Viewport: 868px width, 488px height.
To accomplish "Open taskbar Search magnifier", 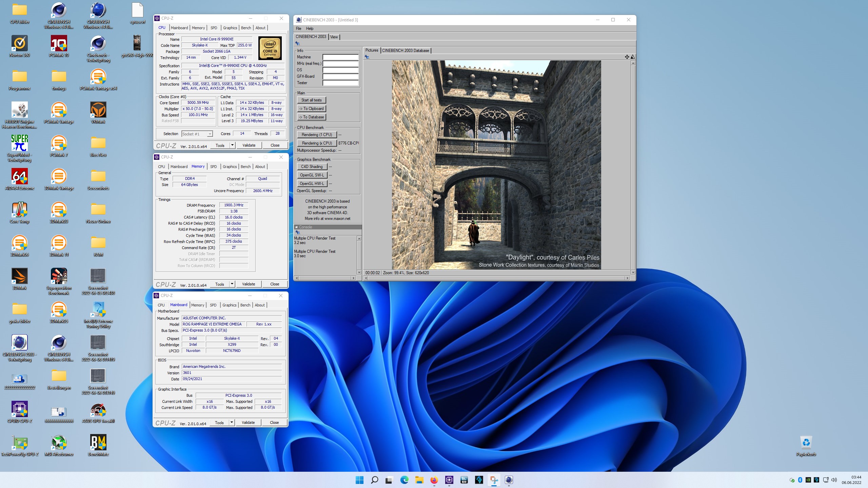I will tap(374, 480).
